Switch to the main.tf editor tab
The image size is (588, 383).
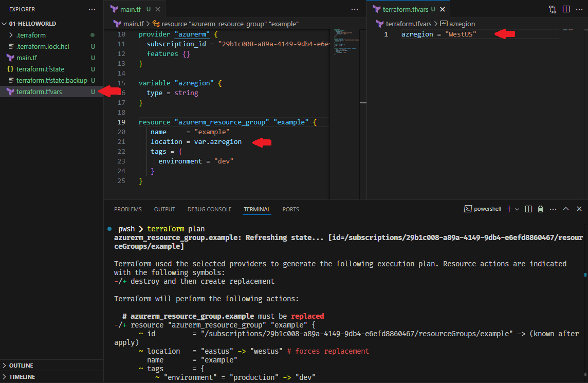pyautogui.click(x=130, y=9)
